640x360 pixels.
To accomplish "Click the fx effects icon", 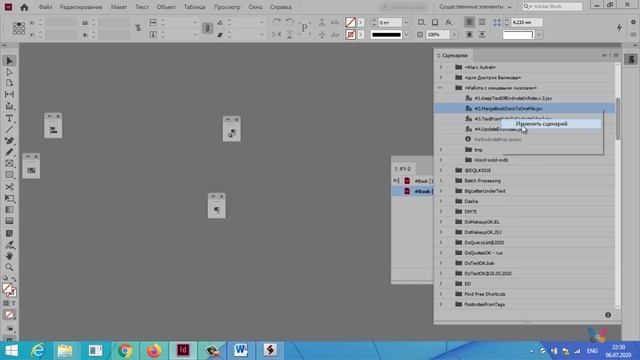I will click(449, 22).
